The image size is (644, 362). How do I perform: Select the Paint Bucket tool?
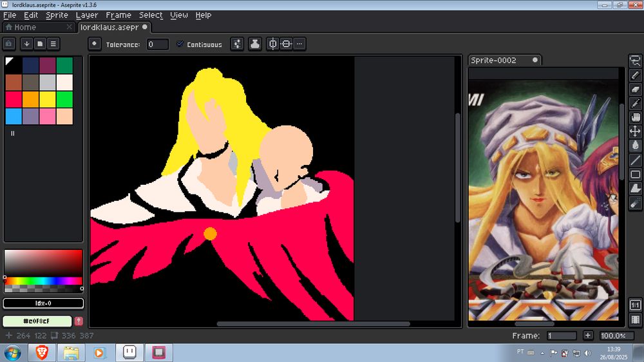[636, 146]
